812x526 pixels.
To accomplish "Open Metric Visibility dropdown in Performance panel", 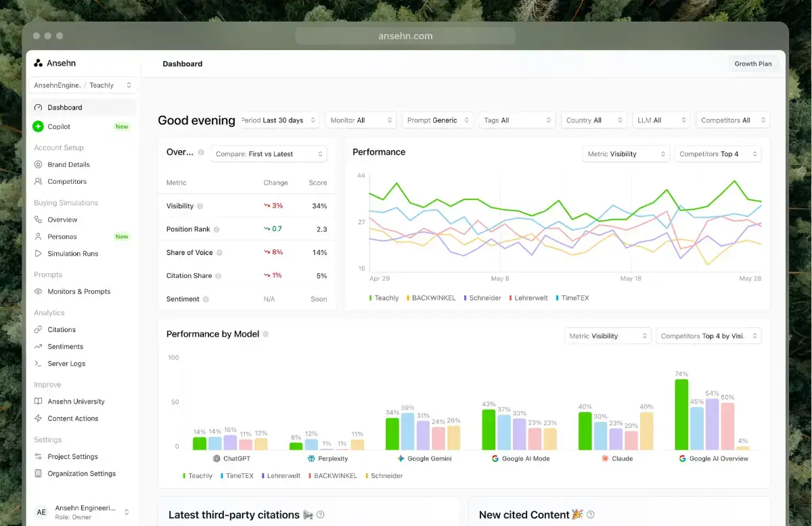I will pyautogui.click(x=626, y=154).
